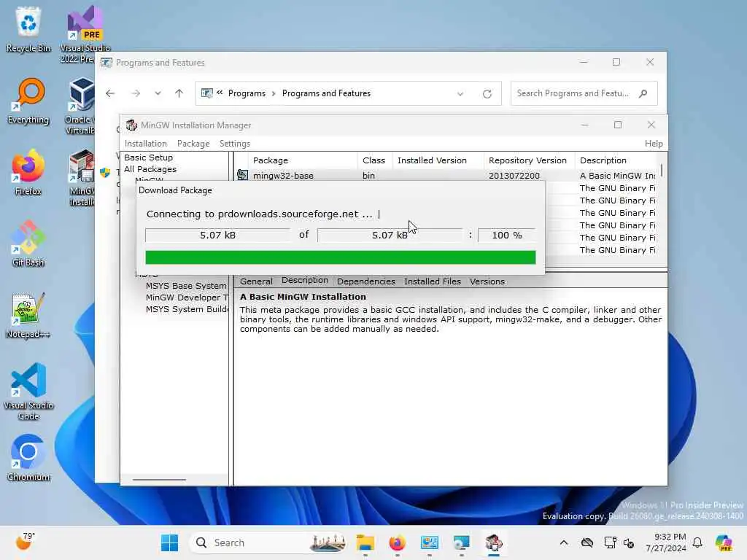Viewport: 747px width, 560px height.
Task: Go up one level in Programs and Features
Action: point(179,93)
